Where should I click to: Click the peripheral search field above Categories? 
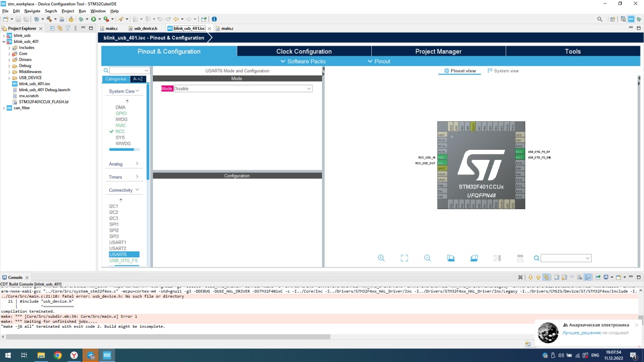point(129,71)
